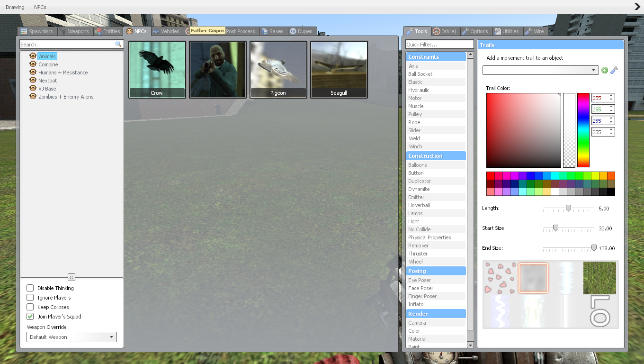This screenshot has height=364, width=644.
Task: Select the LOL trail material
Action: click(x=599, y=311)
